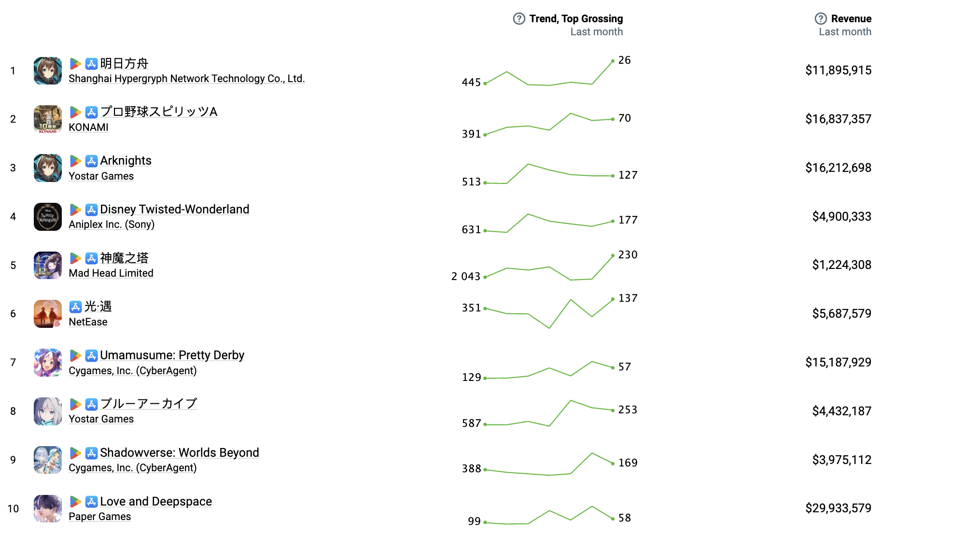Open the Paper Games publisher link
The width and height of the screenshot is (980, 535).
pos(99,517)
